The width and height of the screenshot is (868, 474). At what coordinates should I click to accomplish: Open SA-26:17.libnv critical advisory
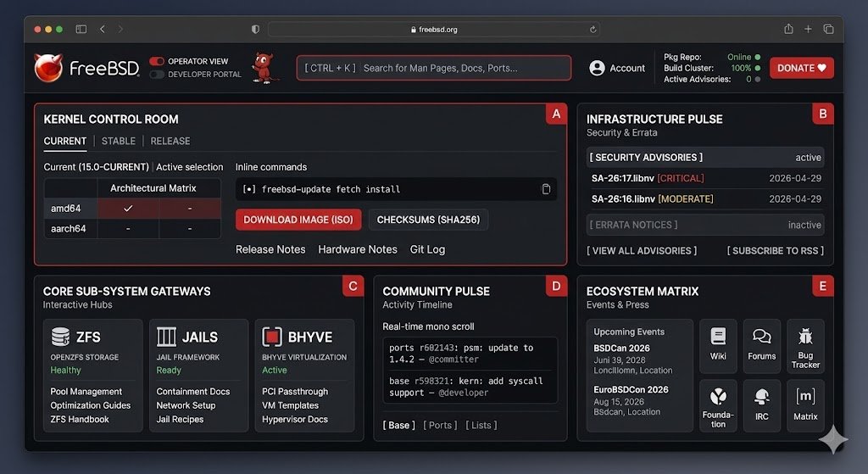[706, 178]
